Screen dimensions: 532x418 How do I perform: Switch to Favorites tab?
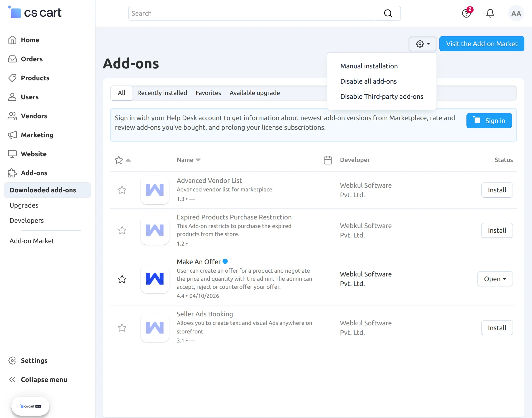pos(208,93)
